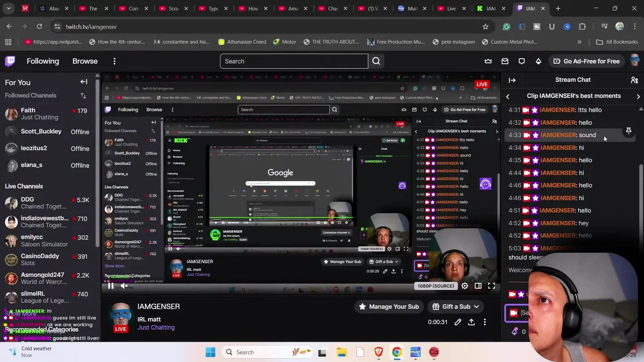
Task: Collapse the For You sidebar
Action: click(x=84, y=82)
